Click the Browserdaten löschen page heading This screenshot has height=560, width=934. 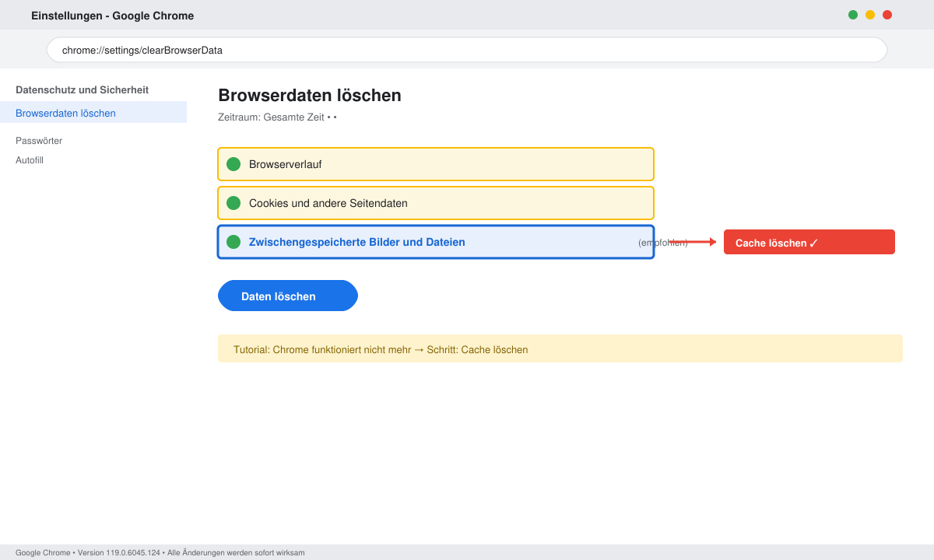pos(310,96)
